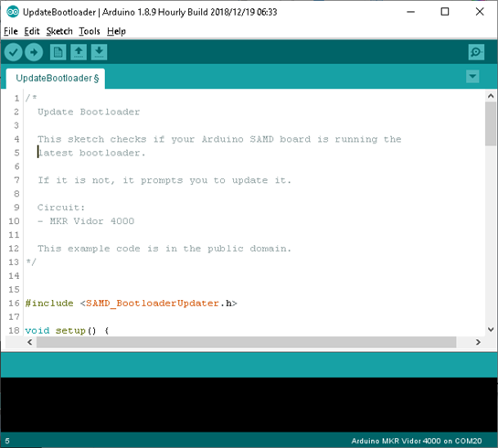
Task: Click the vertical scrollbar thumb
Action: (x=491, y=123)
